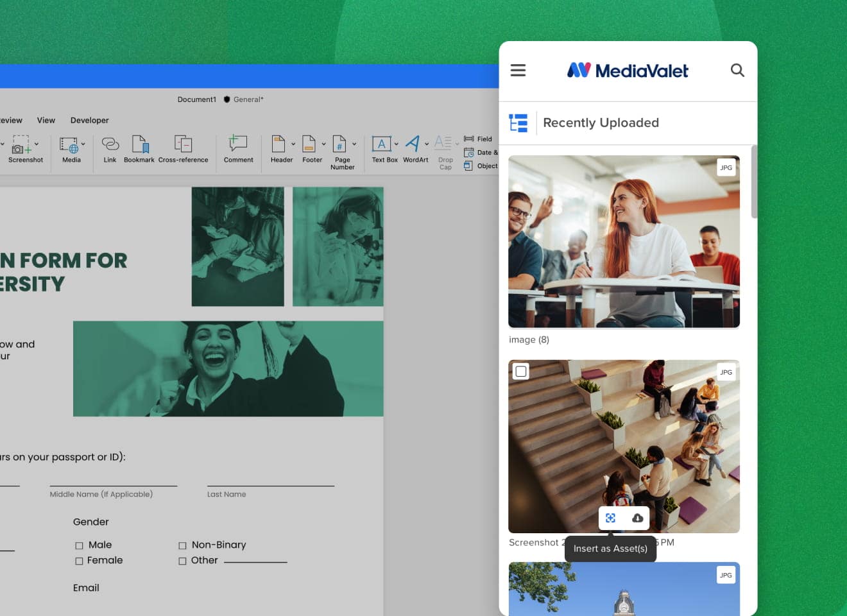Click the Page Number icon
Image resolution: width=847 pixels, height=616 pixels.
pos(339,144)
